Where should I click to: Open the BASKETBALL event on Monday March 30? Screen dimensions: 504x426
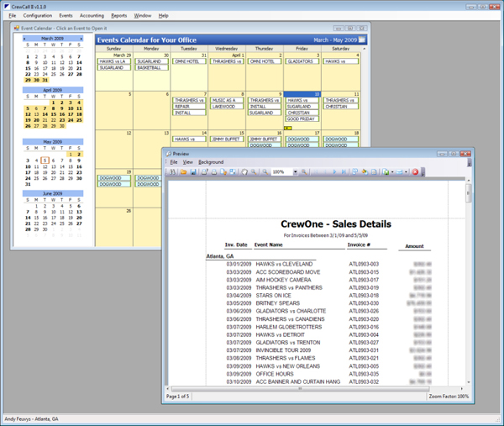(x=151, y=67)
